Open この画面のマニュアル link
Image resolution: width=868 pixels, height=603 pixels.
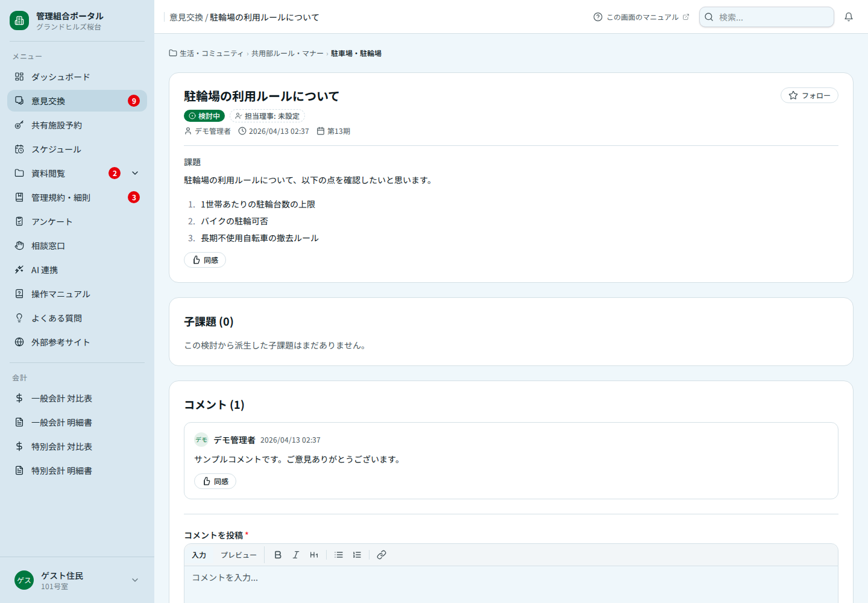pos(641,17)
